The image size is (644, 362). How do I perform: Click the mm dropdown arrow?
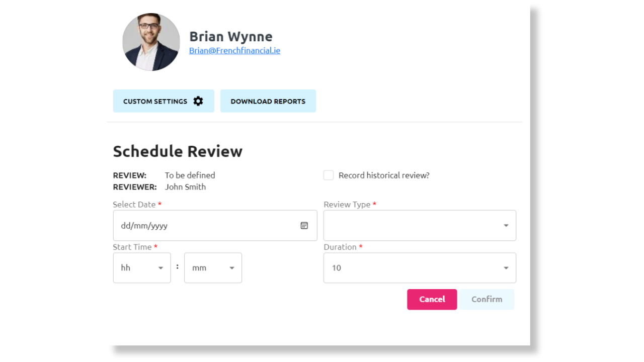pos(232,267)
